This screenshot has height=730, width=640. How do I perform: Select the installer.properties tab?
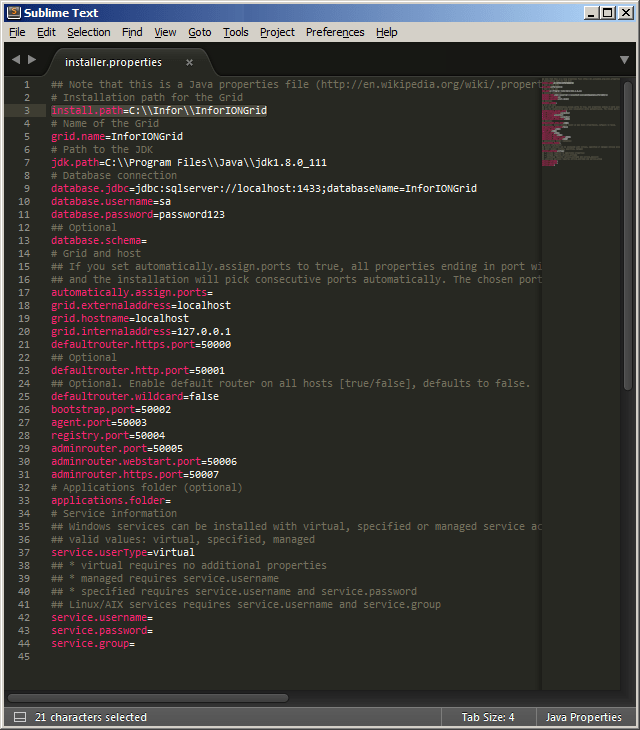[x=113, y=62]
